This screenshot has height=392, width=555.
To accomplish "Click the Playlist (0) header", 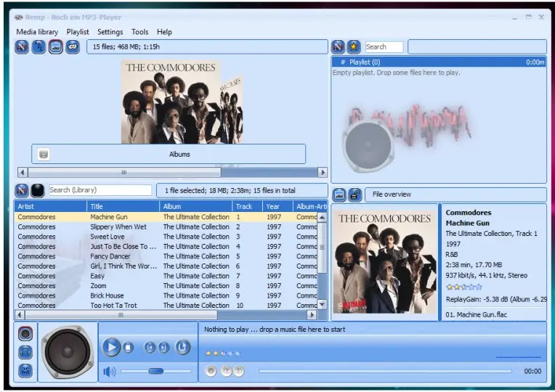I will (x=439, y=62).
